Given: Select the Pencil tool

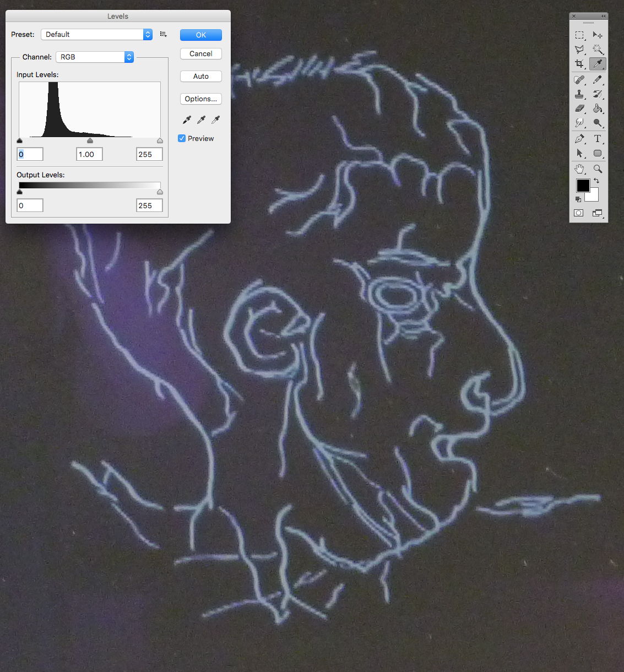Looking at the screenshot, I should click(x=598, y=80).
